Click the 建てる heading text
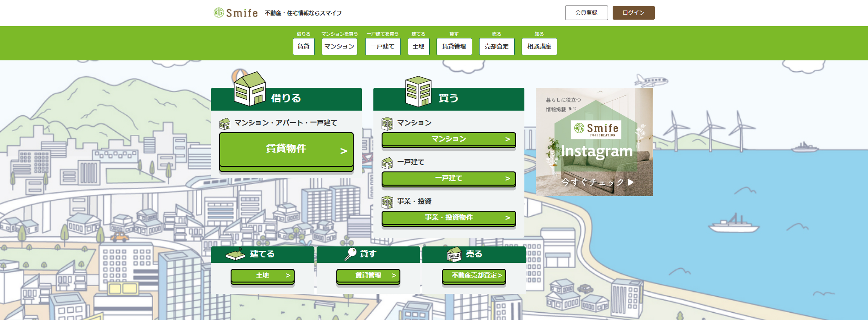This screenshot has width=868, height=320. [x=262, y=254]
